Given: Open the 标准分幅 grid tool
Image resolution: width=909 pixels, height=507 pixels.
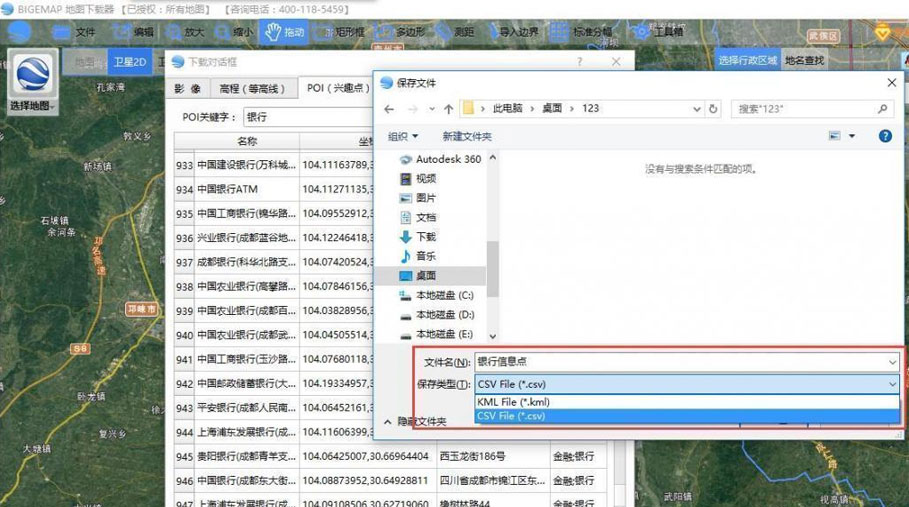Looking at the screenshot, I should click(580, 32).
